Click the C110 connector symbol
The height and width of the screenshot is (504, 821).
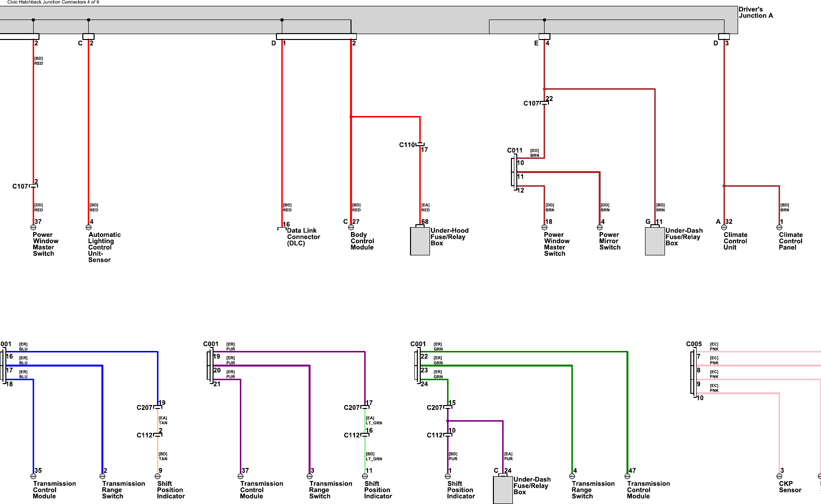(420, 145)
